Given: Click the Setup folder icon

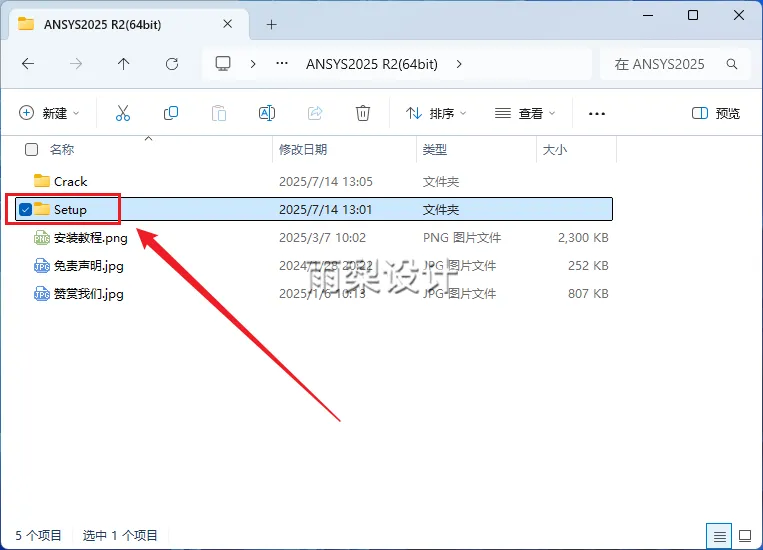Looking at the screenshot, I should pyautogui.click(x=42, y=209).
